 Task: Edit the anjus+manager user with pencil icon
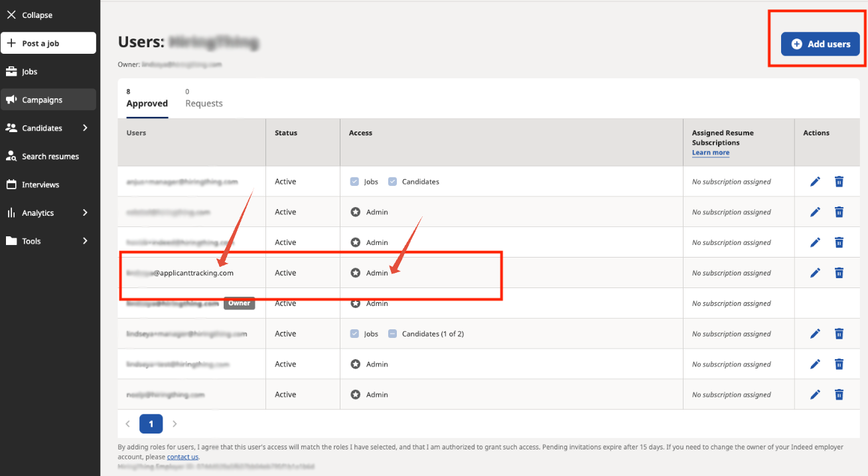point(816,181)
